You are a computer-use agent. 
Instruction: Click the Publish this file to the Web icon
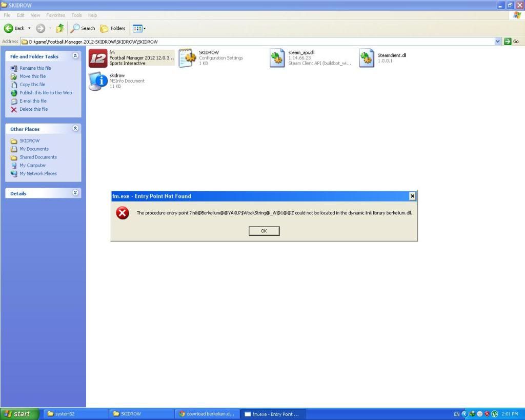click(14, 93)
